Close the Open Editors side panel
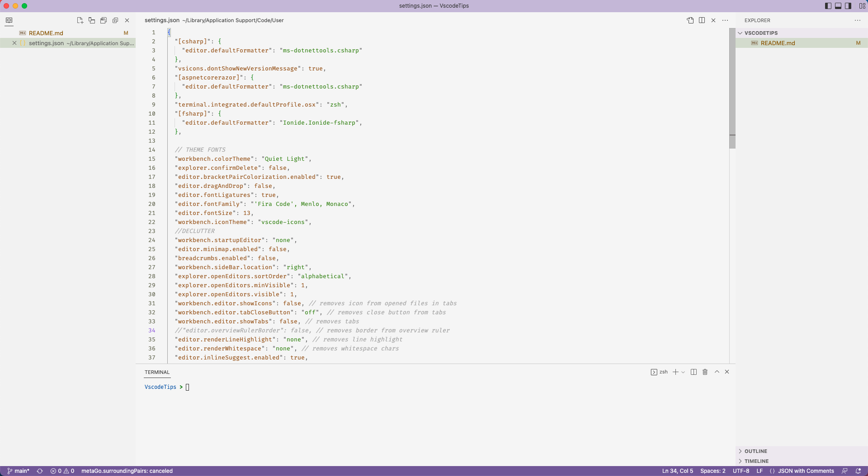The width and height of the screenshot is (868, 476). 127,20
